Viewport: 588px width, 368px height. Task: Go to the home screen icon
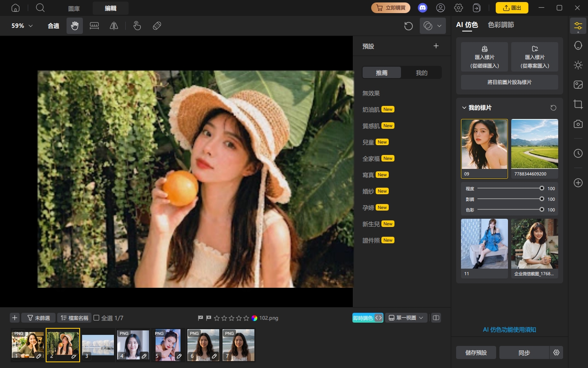tap(16, 8)
